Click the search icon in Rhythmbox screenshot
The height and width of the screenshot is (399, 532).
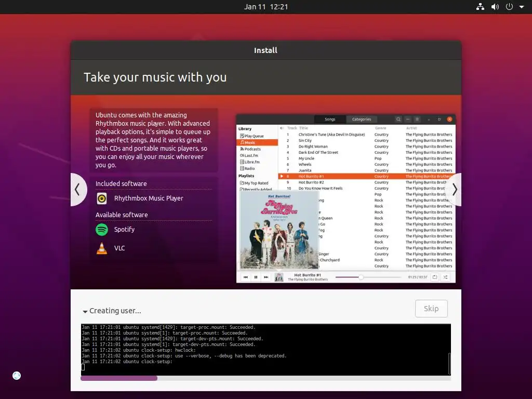point(398,119)
